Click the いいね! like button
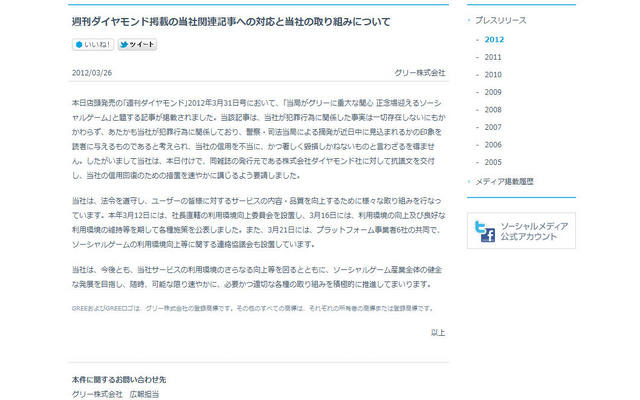Viewport: 640px width, 400px height. [93, 44]
